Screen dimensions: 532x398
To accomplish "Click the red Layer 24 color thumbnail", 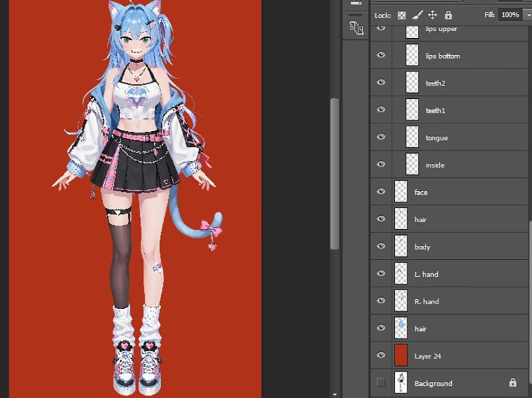I will [x=401, y=355].
